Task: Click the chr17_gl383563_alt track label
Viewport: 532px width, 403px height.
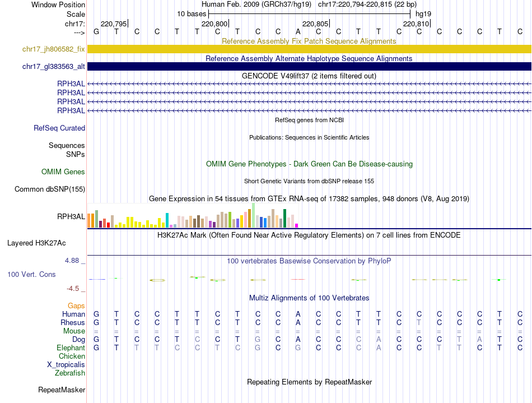Action: pyautogui.click(x=54, y=66)
